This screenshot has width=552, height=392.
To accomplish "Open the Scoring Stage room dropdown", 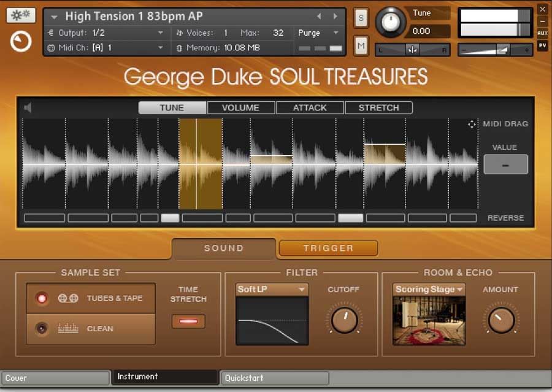I will click(429, 290).
